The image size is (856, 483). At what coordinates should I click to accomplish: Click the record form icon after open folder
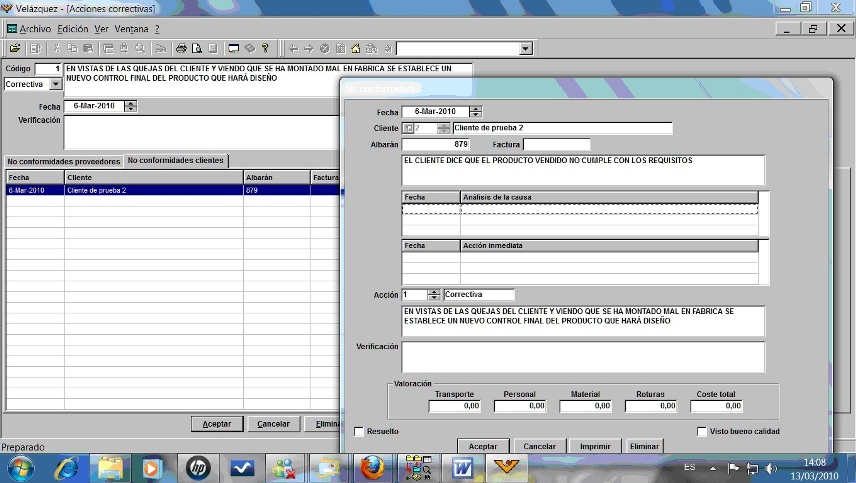(35, 49)
